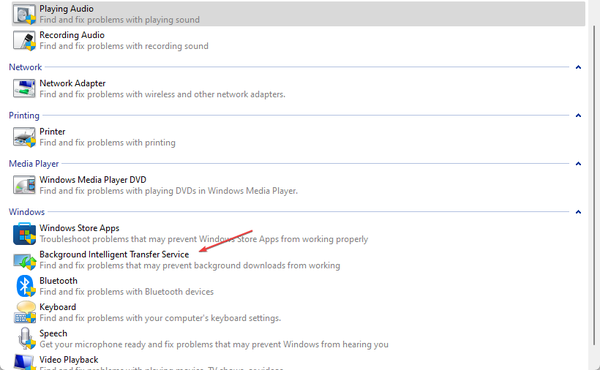Open the Keyboard troubleshooter title
Screen dimensions: 600x370
pos(58,307)
